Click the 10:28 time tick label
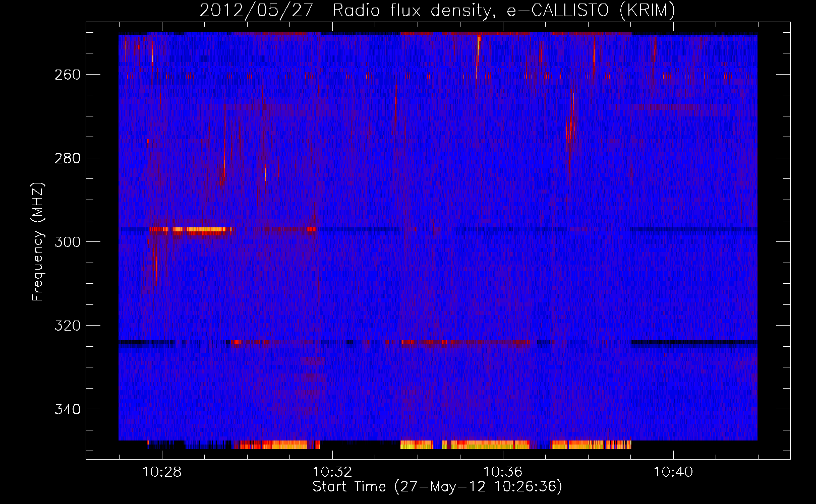This screenshot has width=816, height=504. (162, 472)
